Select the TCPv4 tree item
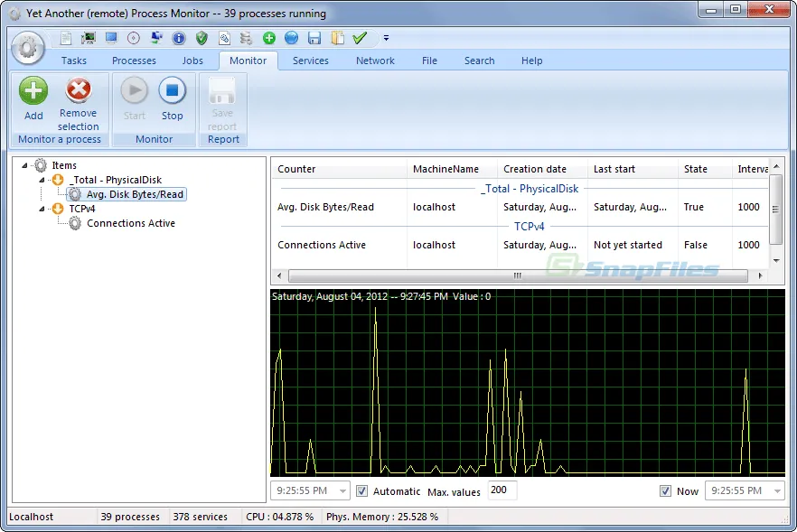The height and width of the screenshot is (532, 797). (82, 209)
